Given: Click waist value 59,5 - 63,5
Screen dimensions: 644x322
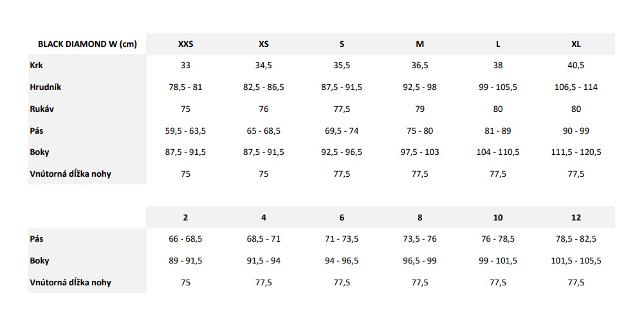Looking at the screenshot, I should pyautogui.click(x=185, y=130).
